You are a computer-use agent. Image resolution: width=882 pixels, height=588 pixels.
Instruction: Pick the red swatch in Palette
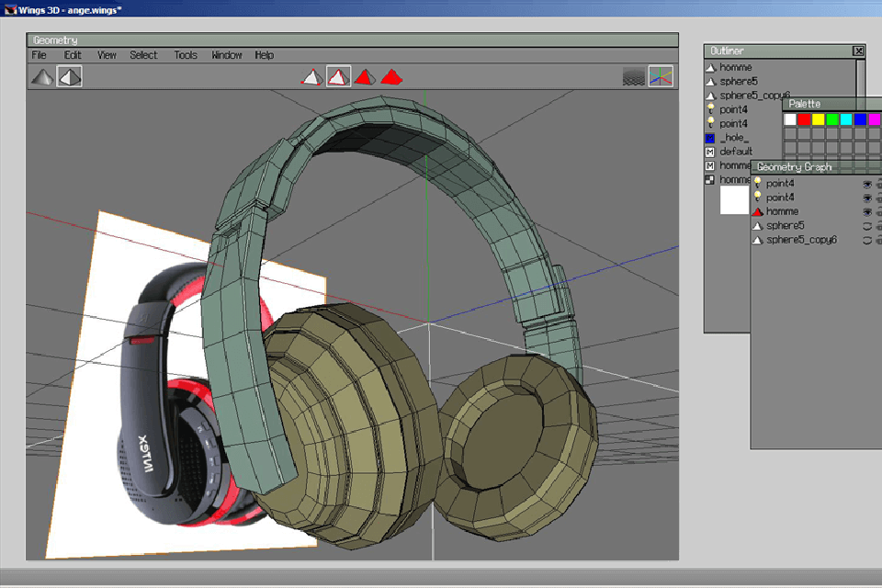click(804, 119)
